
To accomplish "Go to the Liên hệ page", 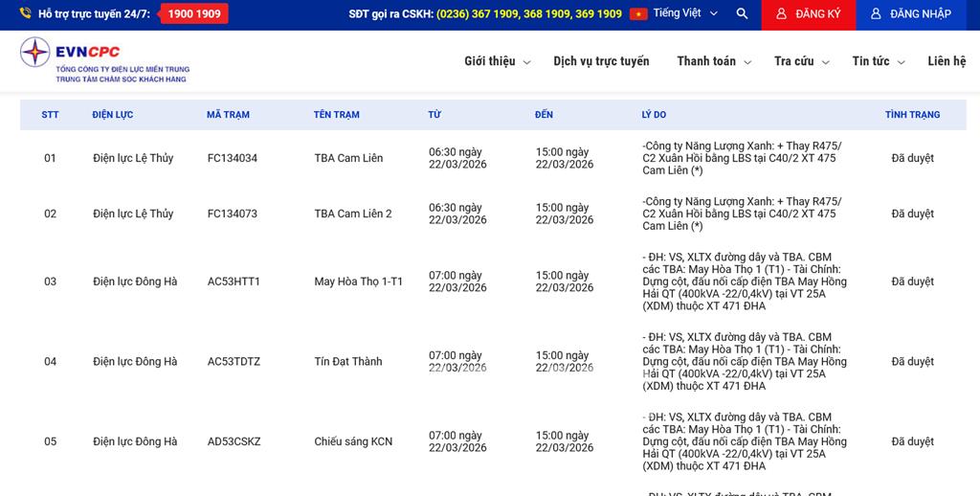I will (x=946, y=61).
